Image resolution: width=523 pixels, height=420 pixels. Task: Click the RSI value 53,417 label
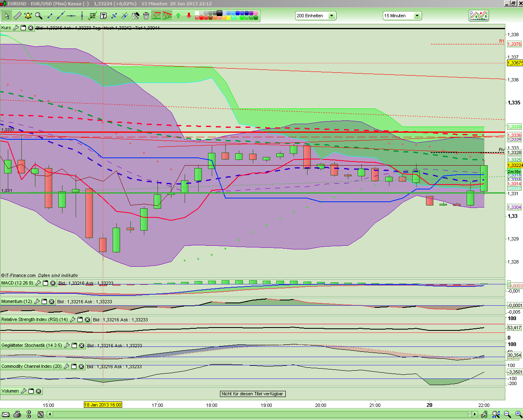[514, 328]
